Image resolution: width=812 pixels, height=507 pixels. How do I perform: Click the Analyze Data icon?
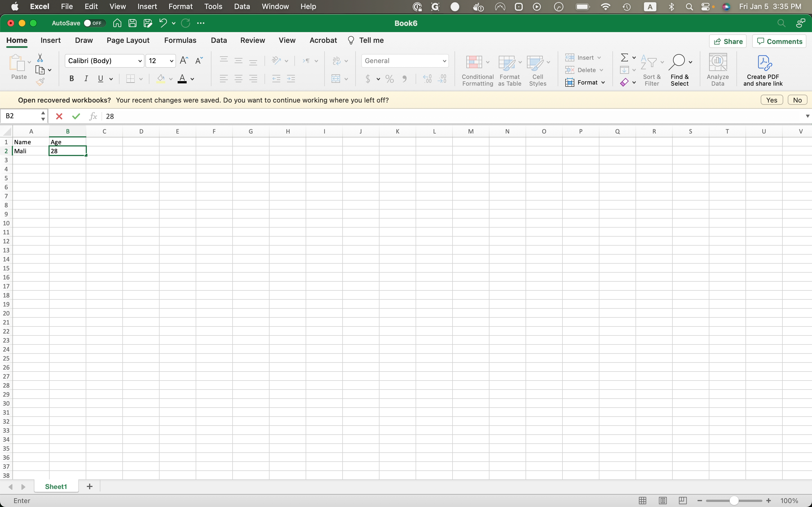[x=717, y=70]
